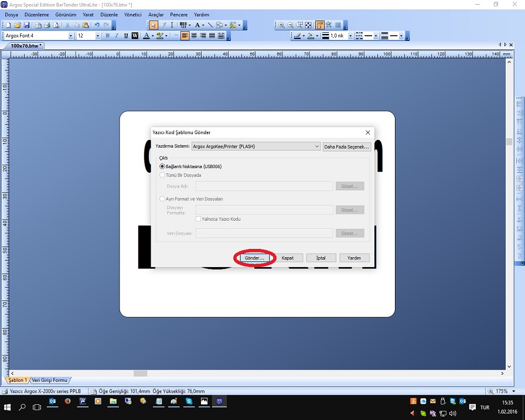
Task: Click the print preview icon
Action: (56, 25)
